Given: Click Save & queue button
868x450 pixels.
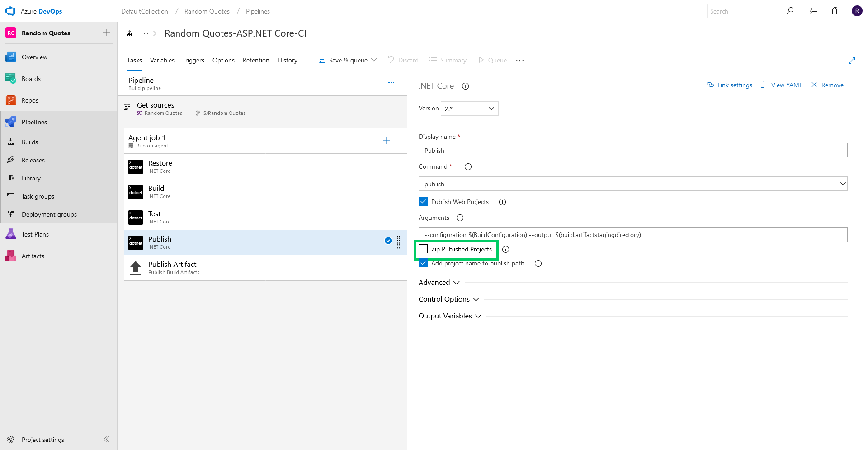Looking at the screenshot, I should pyautogui.click(x=343, y=60).
